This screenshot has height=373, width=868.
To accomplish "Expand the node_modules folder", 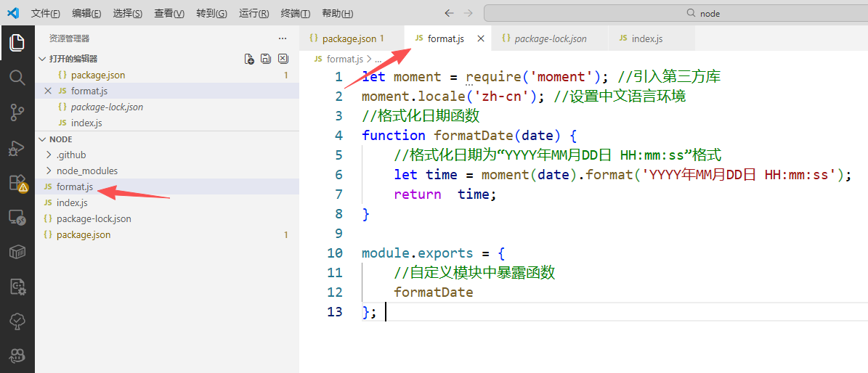I will (x=86, y=171).
